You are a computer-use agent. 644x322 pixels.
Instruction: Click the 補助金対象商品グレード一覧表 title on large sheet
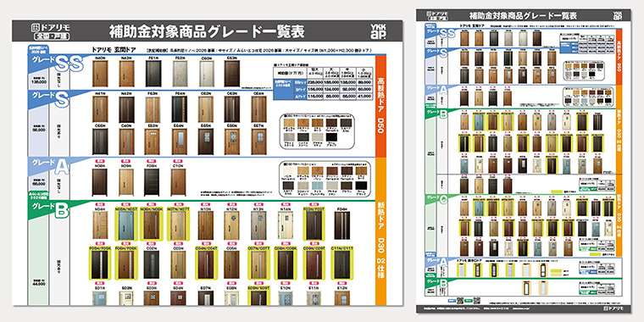tap(207, 31)
